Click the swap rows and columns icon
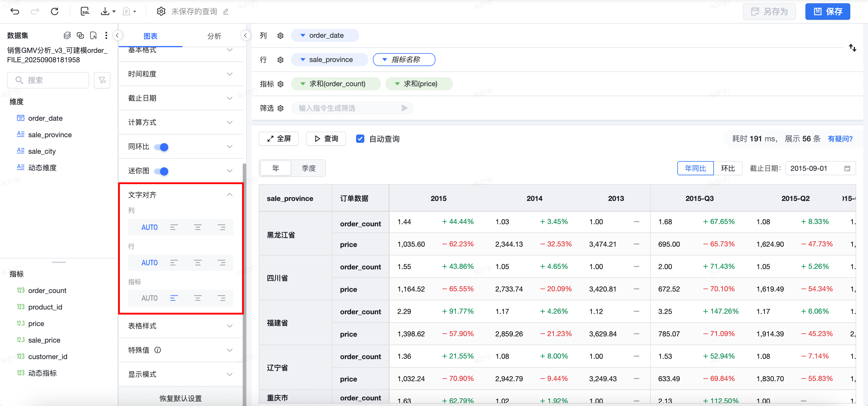The height and width of the screenshot is (406, 868). point(852,48)
